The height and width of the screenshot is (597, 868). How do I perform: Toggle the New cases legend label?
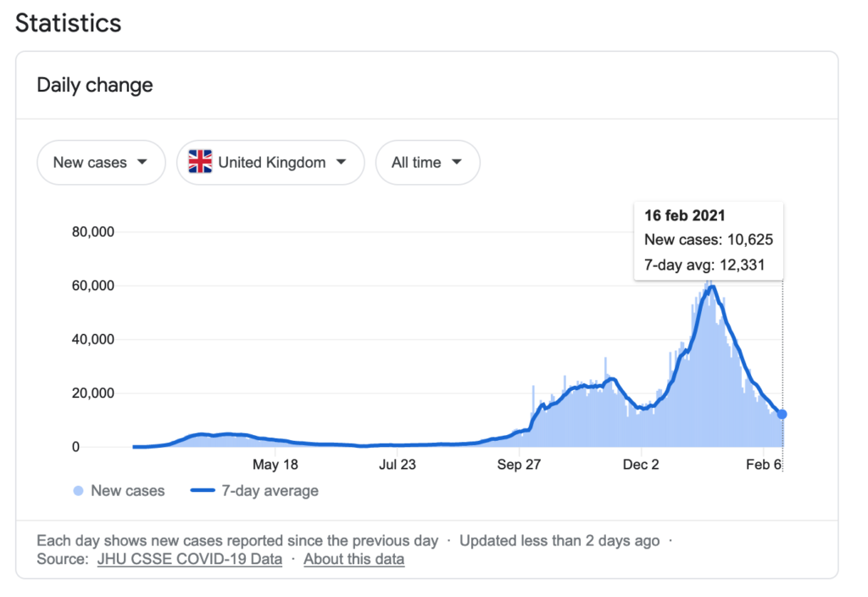click(x=127, y=490)
